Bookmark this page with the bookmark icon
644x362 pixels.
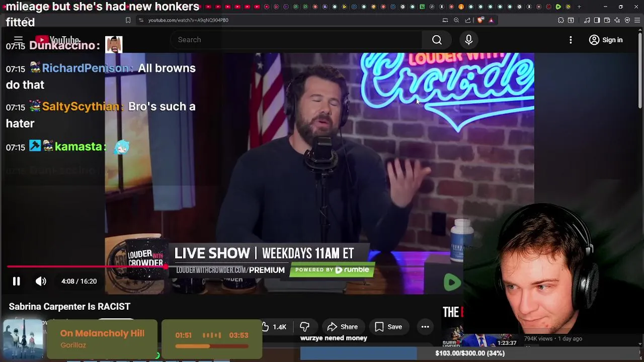click(x=128, y=20)
